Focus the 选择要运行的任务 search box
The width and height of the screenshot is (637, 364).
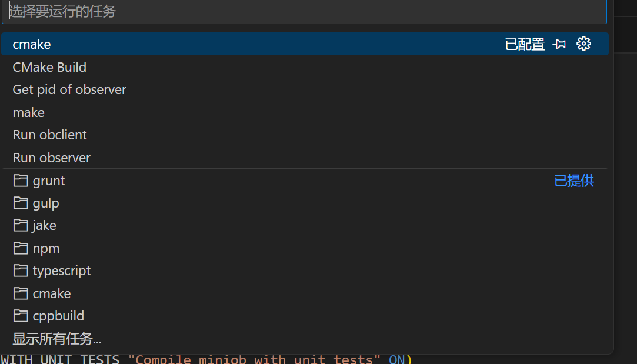click(304, 12)
